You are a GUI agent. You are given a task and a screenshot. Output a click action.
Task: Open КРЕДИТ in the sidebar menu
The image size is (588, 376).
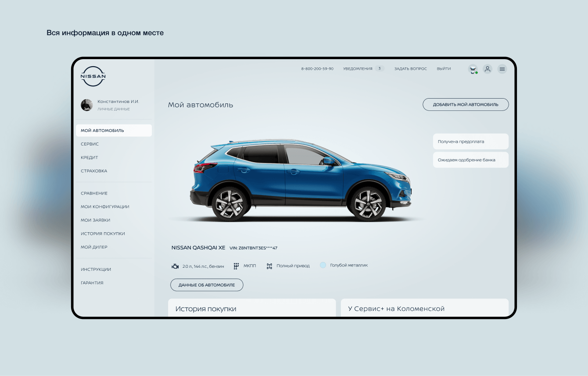click(x=89, y=158)
